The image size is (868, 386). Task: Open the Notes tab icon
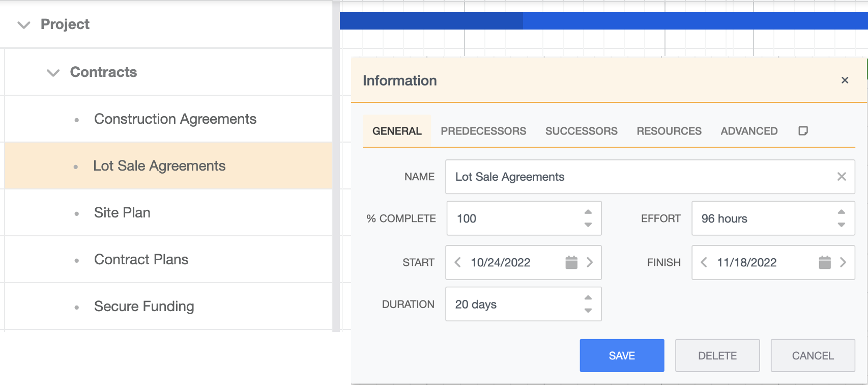[x=803, y=131]
